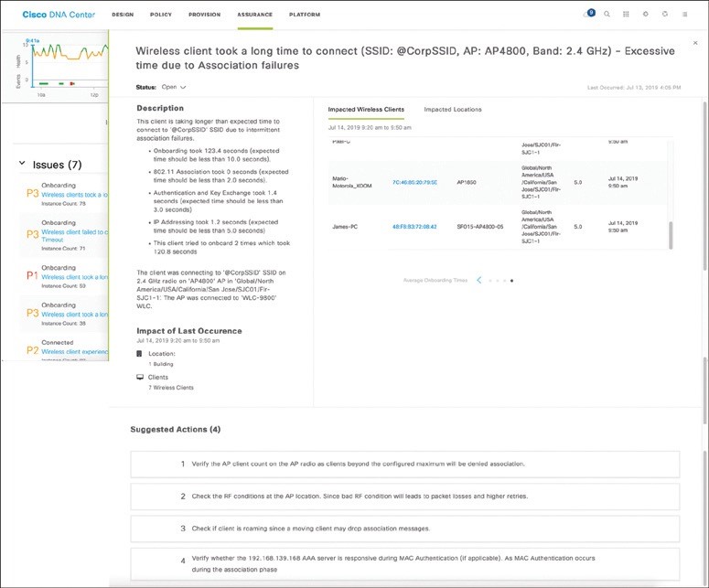Click the circular activity icon beside the gear

point(665,14)
